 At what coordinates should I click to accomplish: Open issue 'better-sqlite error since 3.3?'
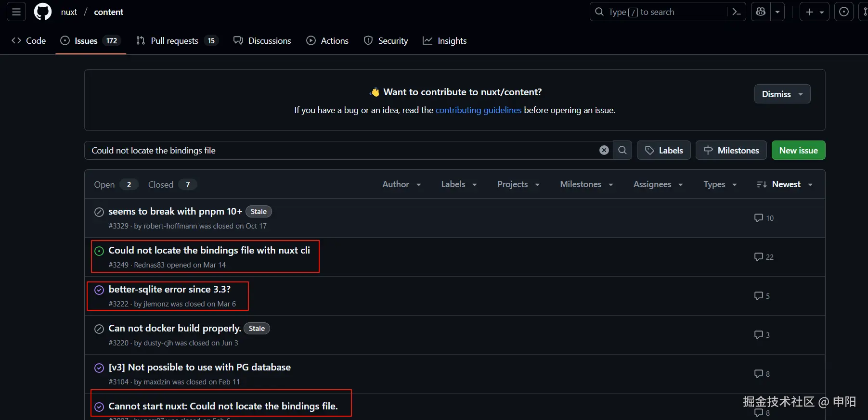(x=169, y=289)
